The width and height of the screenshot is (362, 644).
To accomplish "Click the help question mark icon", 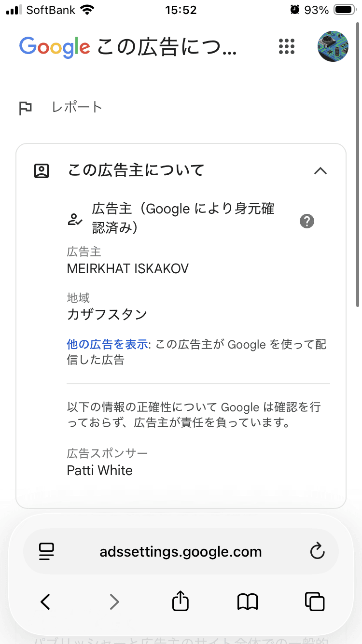I will tap(307, 221).
